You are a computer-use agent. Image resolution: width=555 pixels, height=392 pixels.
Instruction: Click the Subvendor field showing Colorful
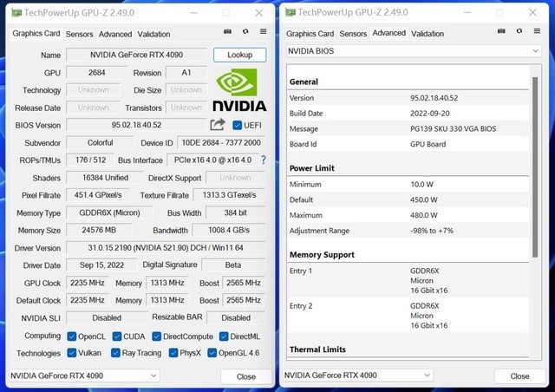(x=100, y=142)
